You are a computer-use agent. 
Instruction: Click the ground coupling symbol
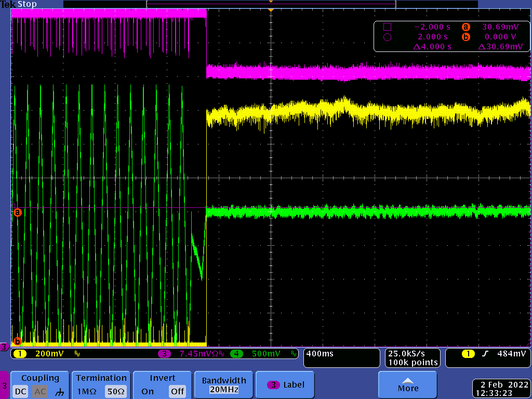coord(60,392)
